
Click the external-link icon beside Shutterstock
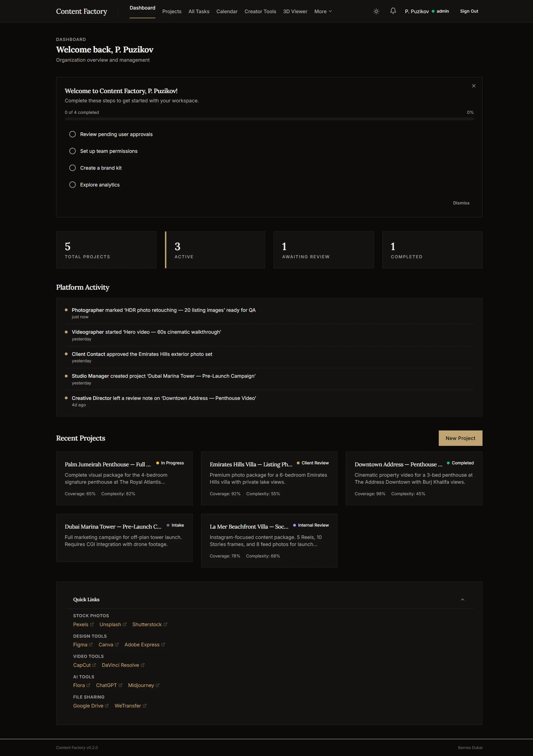[165, 624]
